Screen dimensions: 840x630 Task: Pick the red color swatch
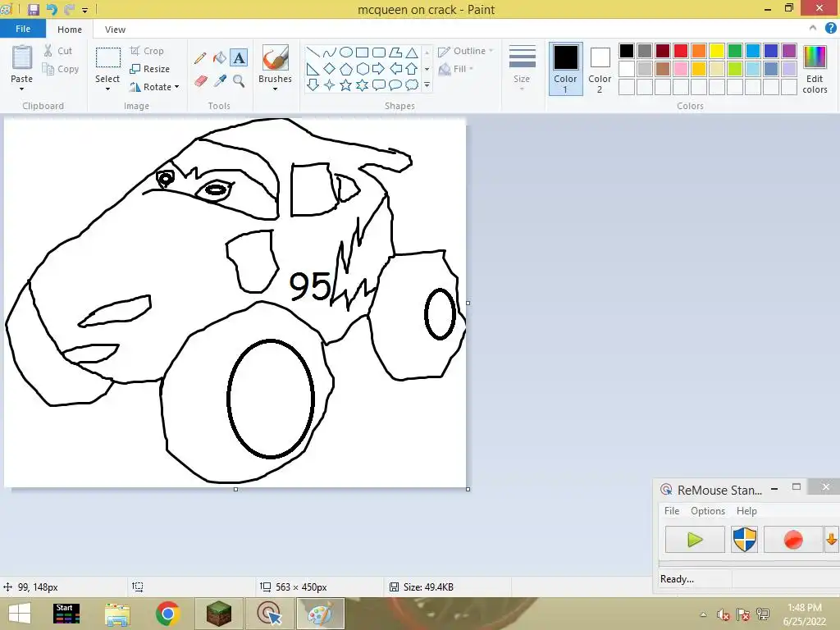coord(680,51)
